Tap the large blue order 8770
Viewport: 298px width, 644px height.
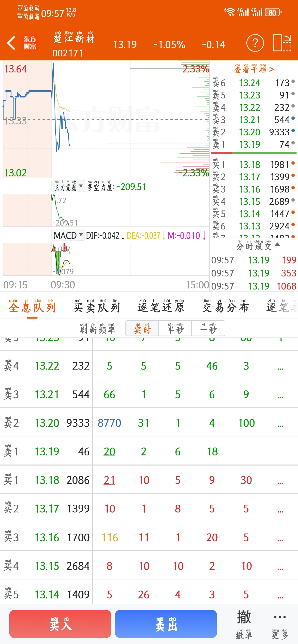109,423
